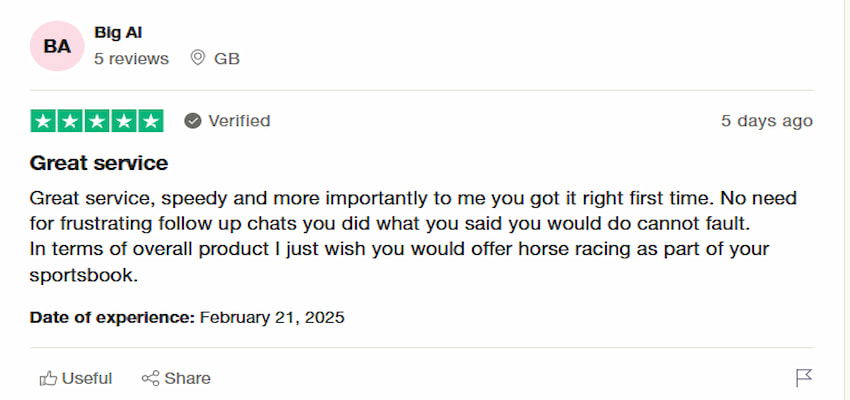Click the Verified checkmark badge icon
The width and height of the screenshot is (850, 400).
click(193, 121)
